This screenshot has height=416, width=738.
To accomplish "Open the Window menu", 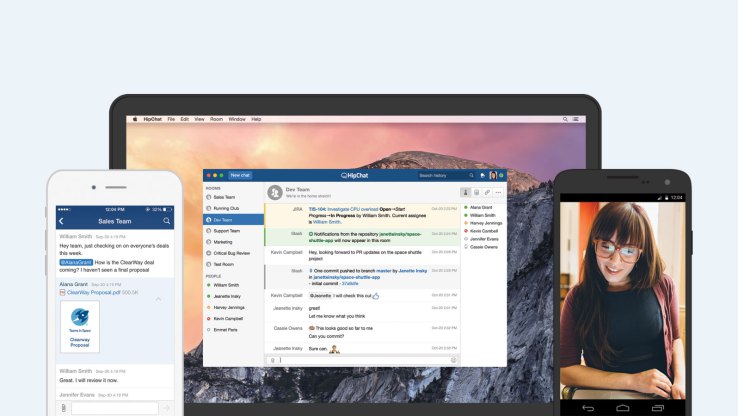I will pos(237,120).
